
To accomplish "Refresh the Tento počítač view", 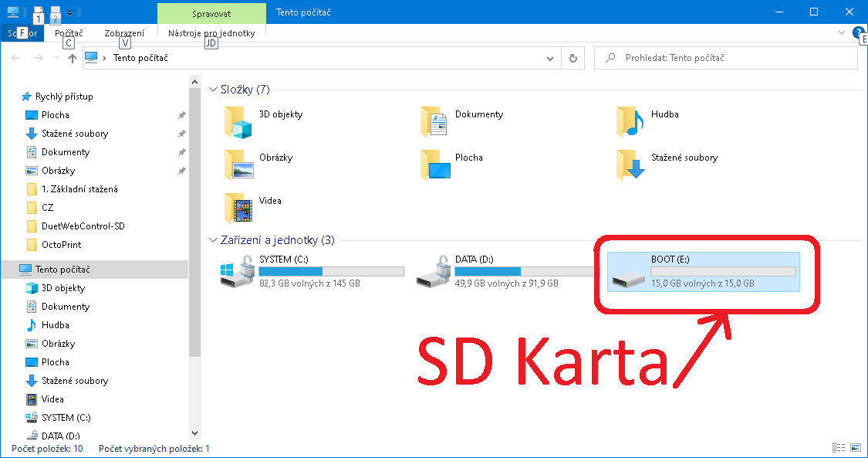I will (573, 58).
